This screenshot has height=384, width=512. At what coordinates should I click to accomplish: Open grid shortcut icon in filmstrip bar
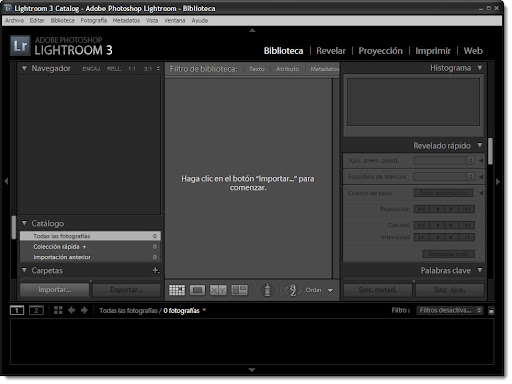point(58,310)
